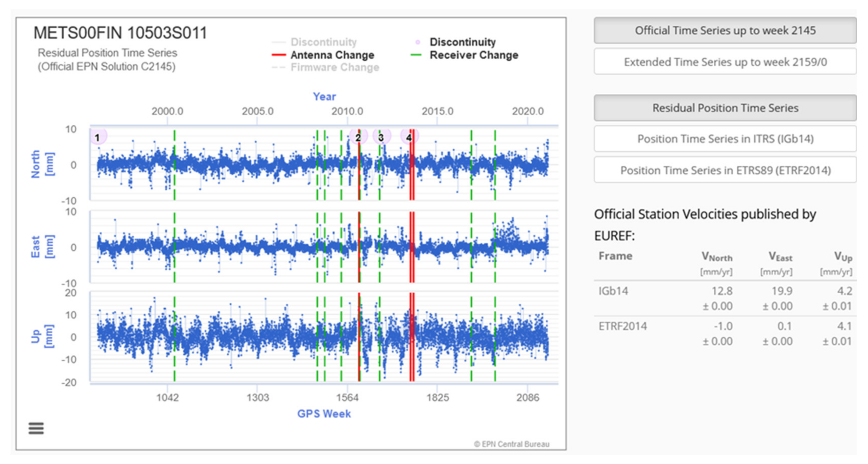Select Extended Time Series up to week 2159/0

click(725, 62)
